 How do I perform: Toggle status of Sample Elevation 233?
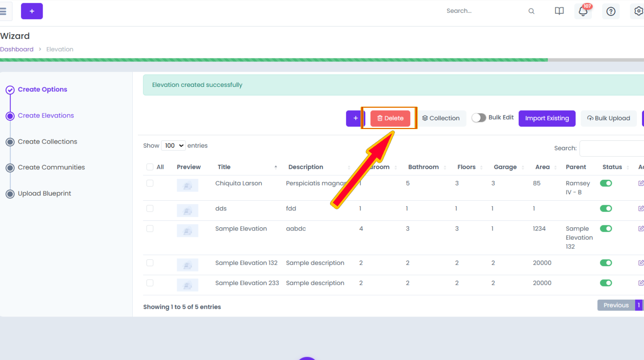[x=606, y=283]
